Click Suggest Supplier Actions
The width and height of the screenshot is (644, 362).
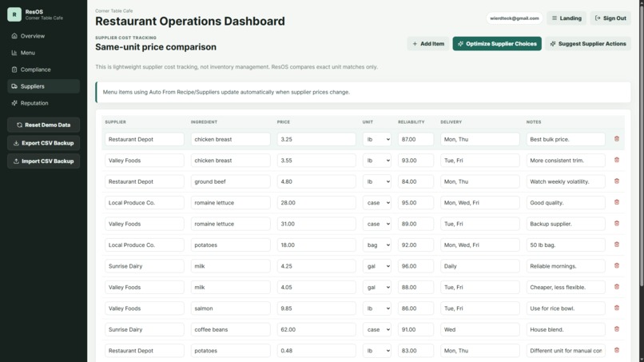[x=588, y=44]
